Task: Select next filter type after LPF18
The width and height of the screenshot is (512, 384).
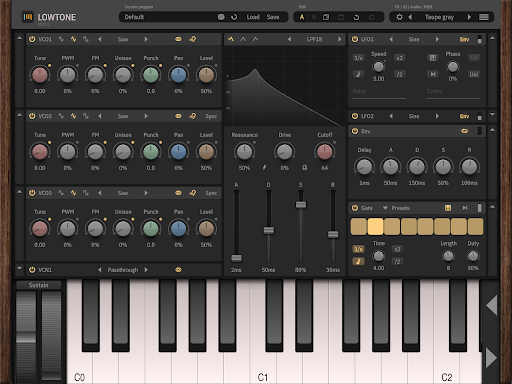Action: 339,39
